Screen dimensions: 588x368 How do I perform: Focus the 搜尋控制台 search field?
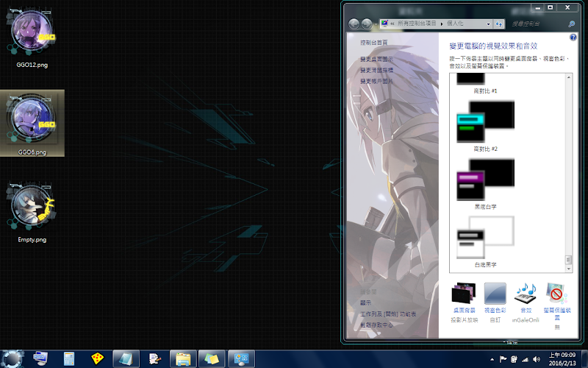538,24
